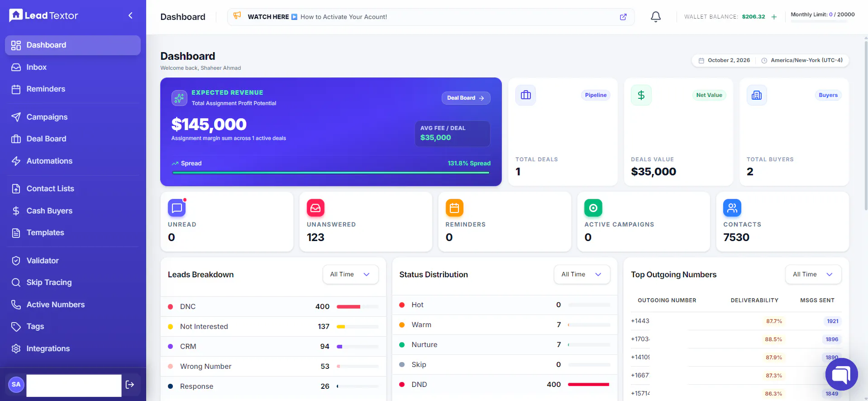This screenshot has width=868, height=401.
Task: Collapse the sidebar with the chevron arrow
Action: pos(130,16)
